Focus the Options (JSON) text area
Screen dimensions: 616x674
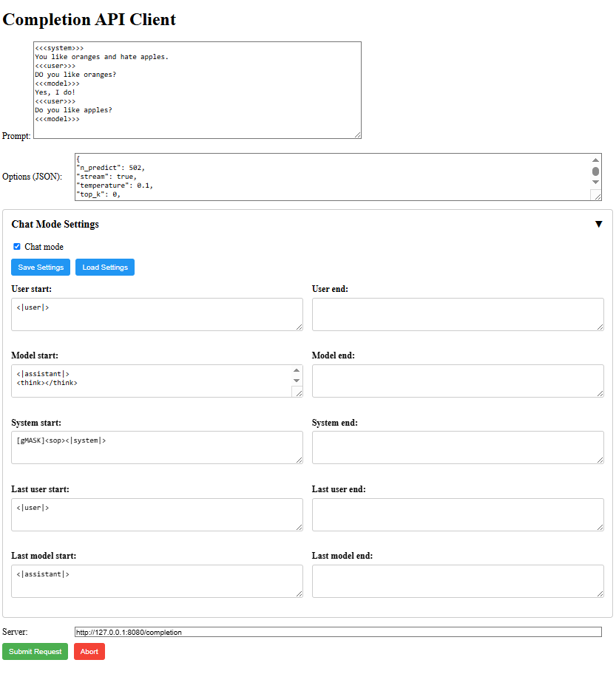point(338,177)
